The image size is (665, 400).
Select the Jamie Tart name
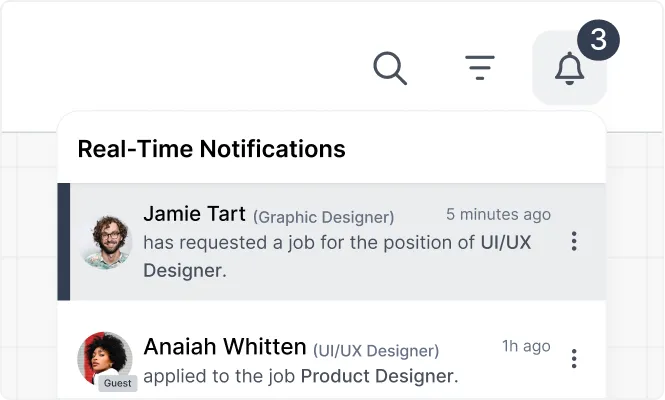coord(194,213)
